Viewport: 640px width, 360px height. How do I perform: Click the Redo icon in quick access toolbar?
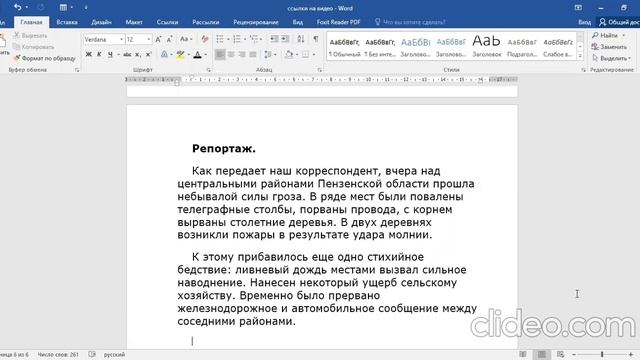point(40,7)
